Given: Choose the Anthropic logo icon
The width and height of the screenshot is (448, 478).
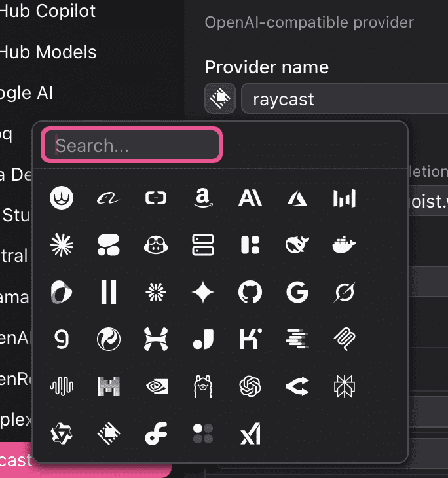Looking at the screenshot, I should click(250, 198).
